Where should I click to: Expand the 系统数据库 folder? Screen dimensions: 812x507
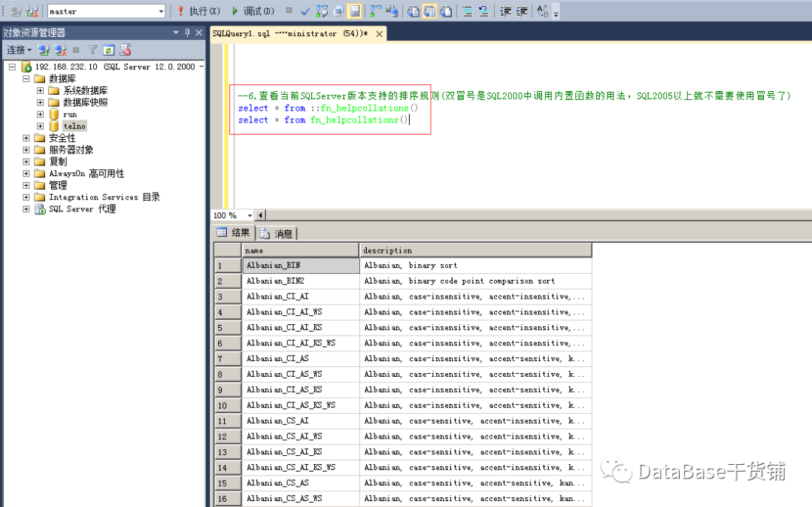(x=40, y=90)
